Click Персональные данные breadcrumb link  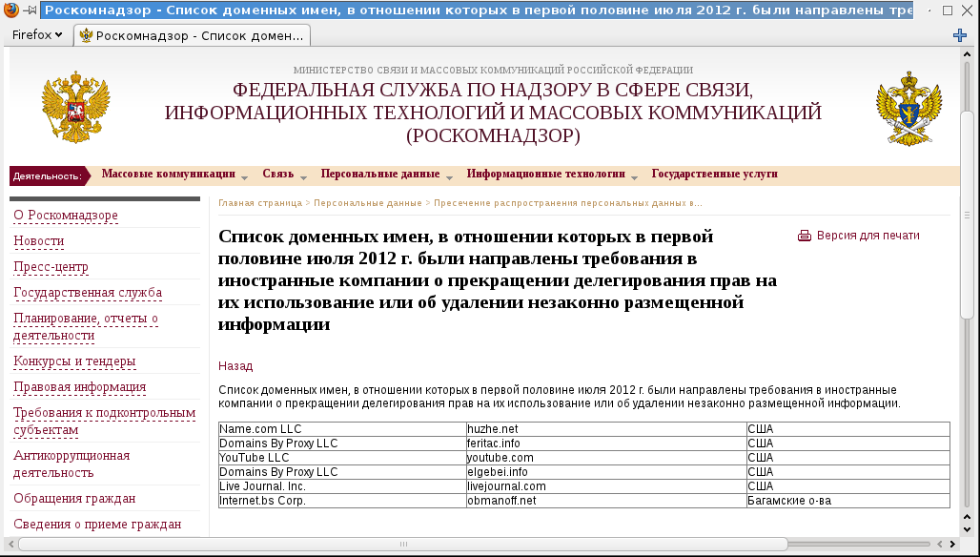tap(368, 203)
